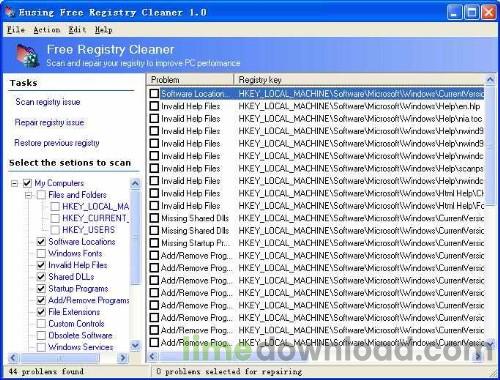
Task: Check the HKEY_LOCAL_MA tree checkbox
Action: [x=55, y=206]
